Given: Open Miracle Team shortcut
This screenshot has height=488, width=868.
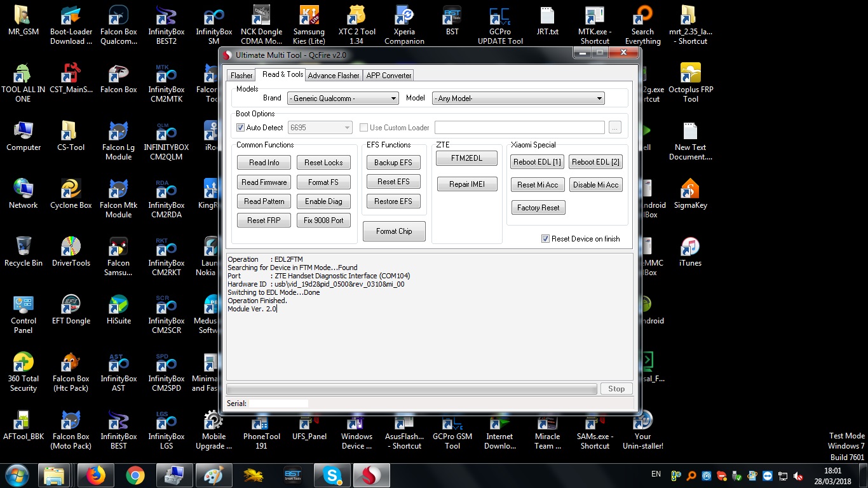Looking at the screenshot, I should click(548, 430).
